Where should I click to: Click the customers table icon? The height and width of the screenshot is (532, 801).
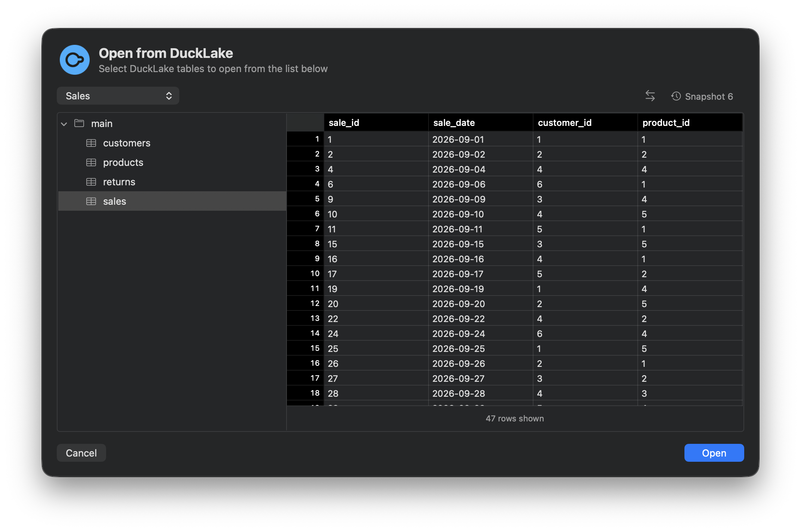(x=91, y=143)
